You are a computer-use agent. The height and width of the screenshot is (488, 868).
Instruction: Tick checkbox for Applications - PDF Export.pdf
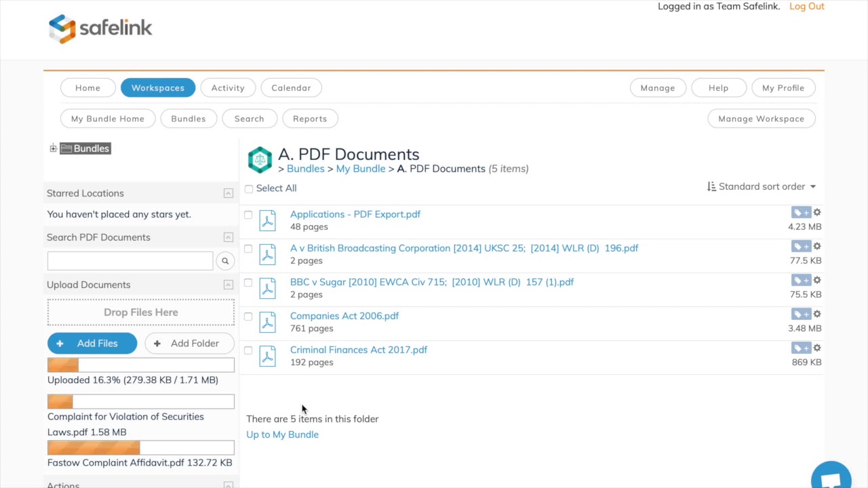point(248,215)
